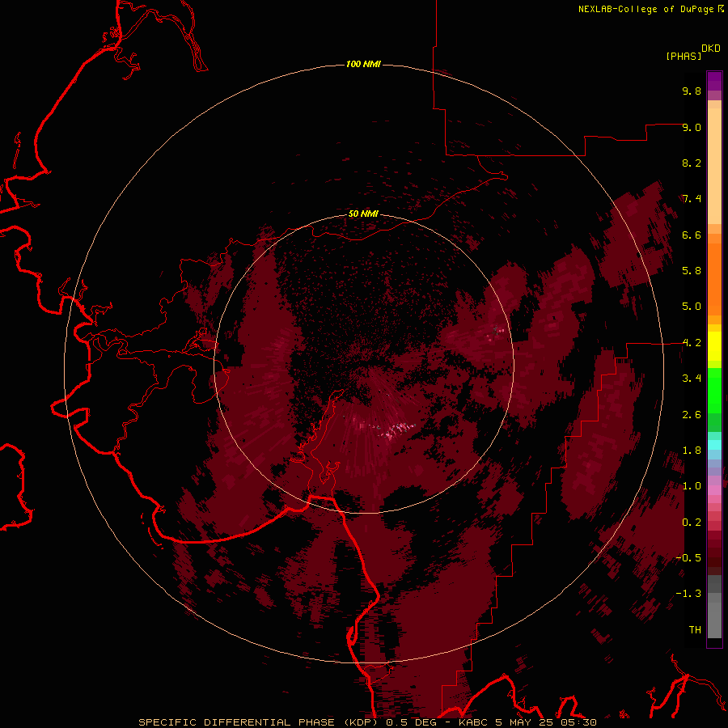This screenshot has width=728, height=728.
Task: Click the 0.2 colorbar value
Action: pyautogui.click(x=692, y=523)
